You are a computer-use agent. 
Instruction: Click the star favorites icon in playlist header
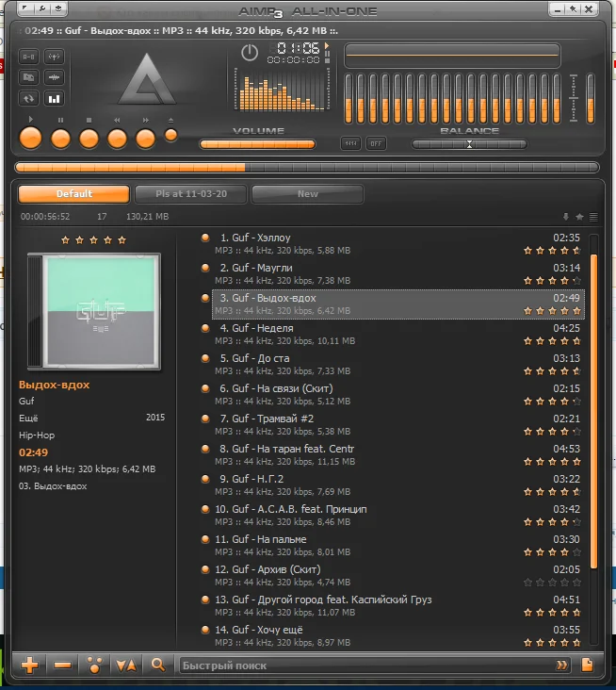point(579,217)
